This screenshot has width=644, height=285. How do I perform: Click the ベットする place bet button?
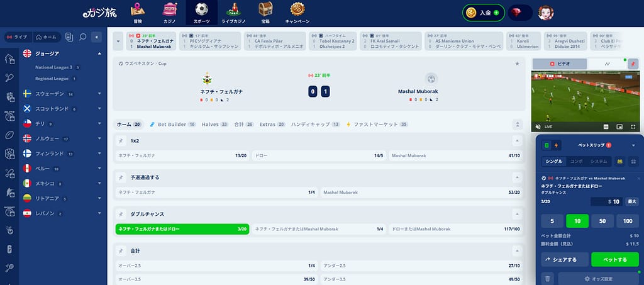pos(615,260)
